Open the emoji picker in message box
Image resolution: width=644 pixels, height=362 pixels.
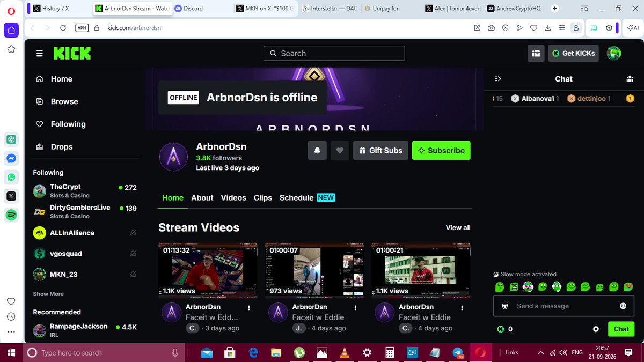[623, 306]
